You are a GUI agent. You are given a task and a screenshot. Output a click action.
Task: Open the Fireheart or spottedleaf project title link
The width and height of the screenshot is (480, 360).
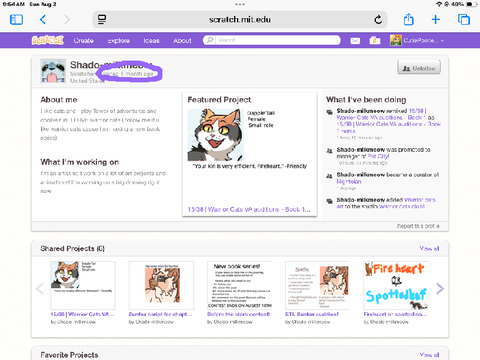pos(395,314)
